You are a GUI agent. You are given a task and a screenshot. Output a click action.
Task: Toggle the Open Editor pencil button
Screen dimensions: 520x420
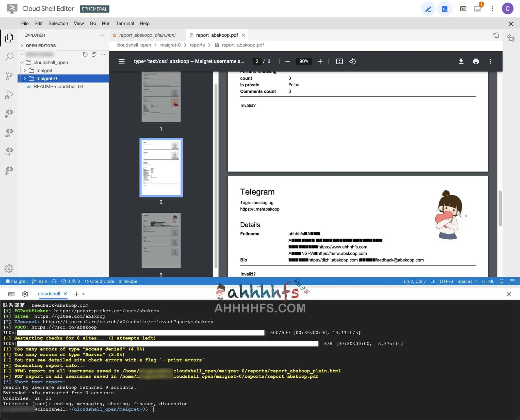(428, 9)
